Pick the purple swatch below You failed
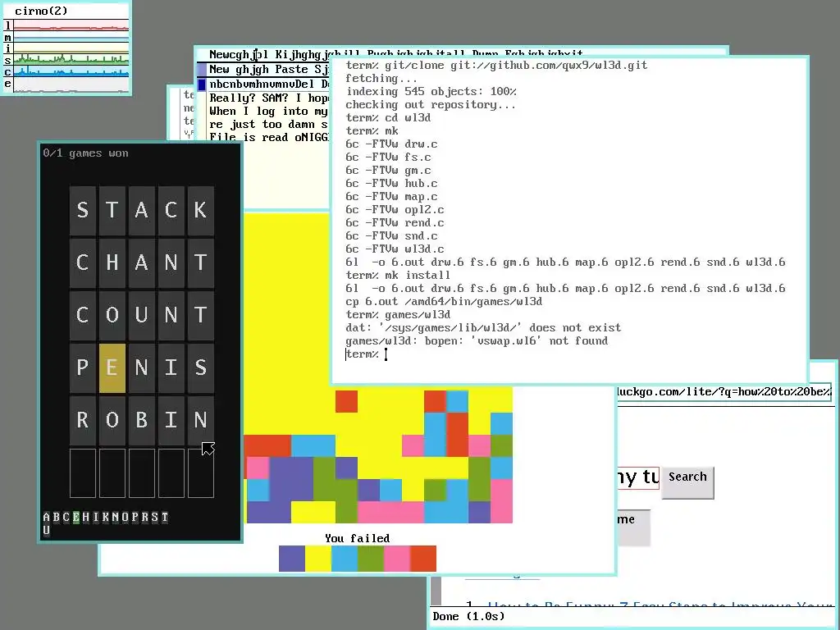 [292, 559]
